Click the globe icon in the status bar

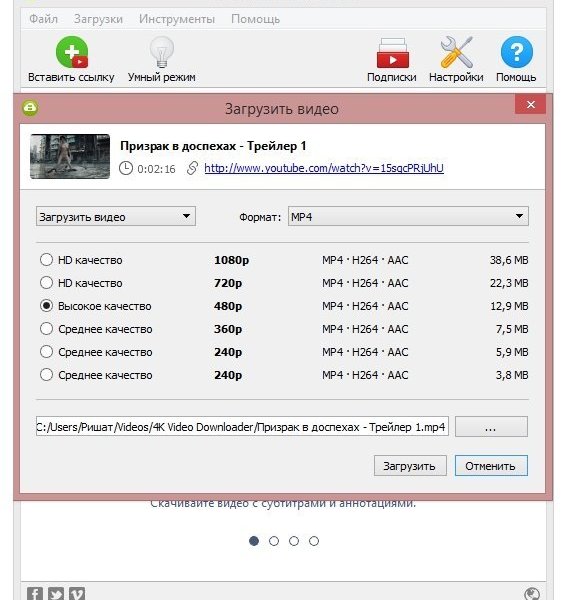(532, 593)
